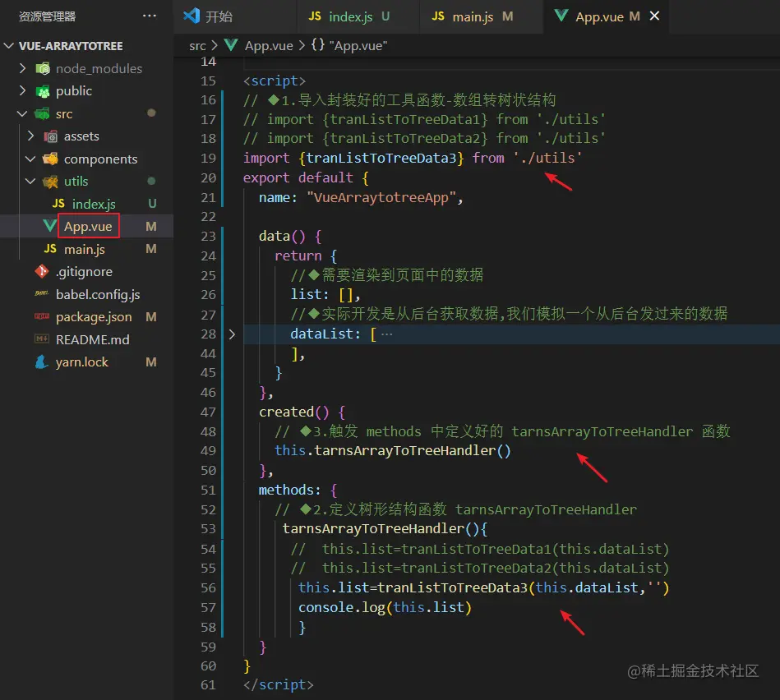This screenshot has height=700, width=780.
Task: Click the opening <script> tag on line 15
Action: click(x=274, y=81)
